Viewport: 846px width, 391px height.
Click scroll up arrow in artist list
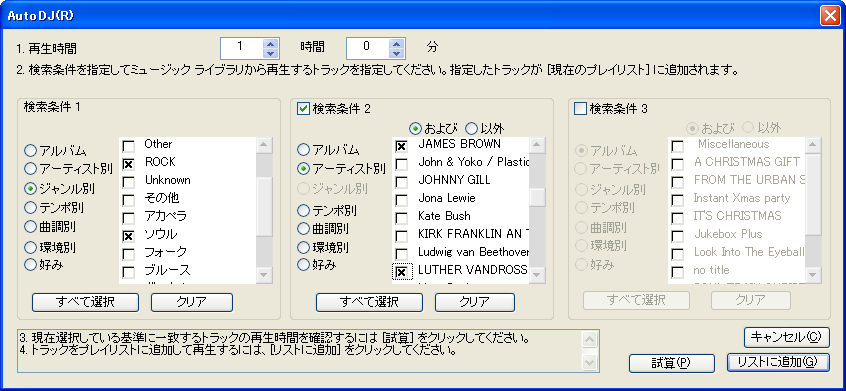537,145
